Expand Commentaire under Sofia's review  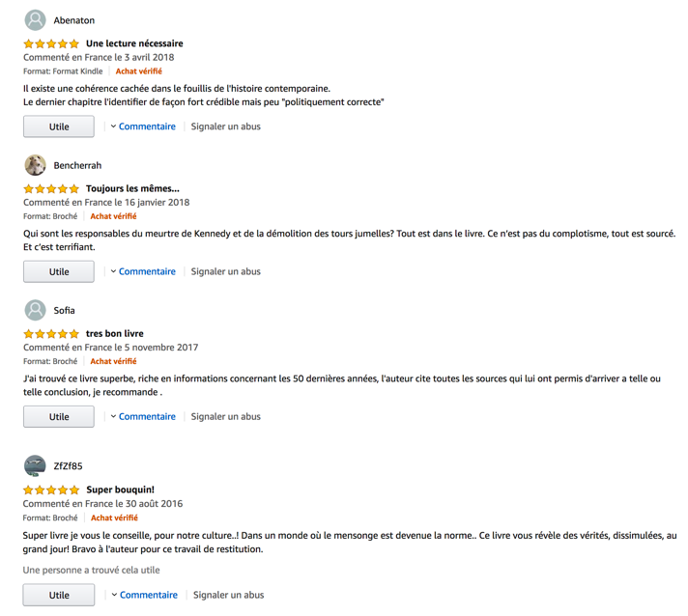tap(143, 416)
